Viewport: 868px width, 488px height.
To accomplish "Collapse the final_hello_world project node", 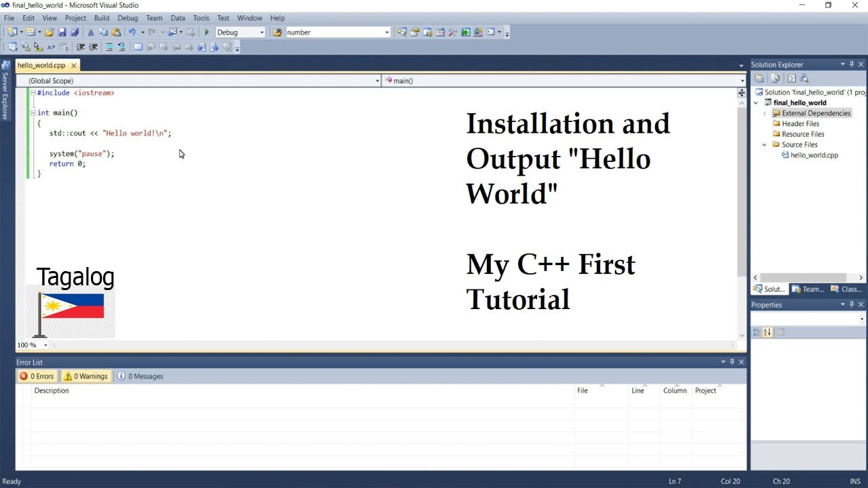I will pos(756,103).
